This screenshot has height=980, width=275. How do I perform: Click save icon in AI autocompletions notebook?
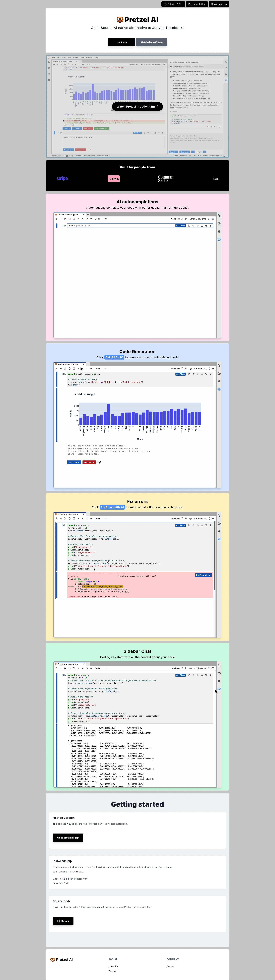(x=57, y=219)
